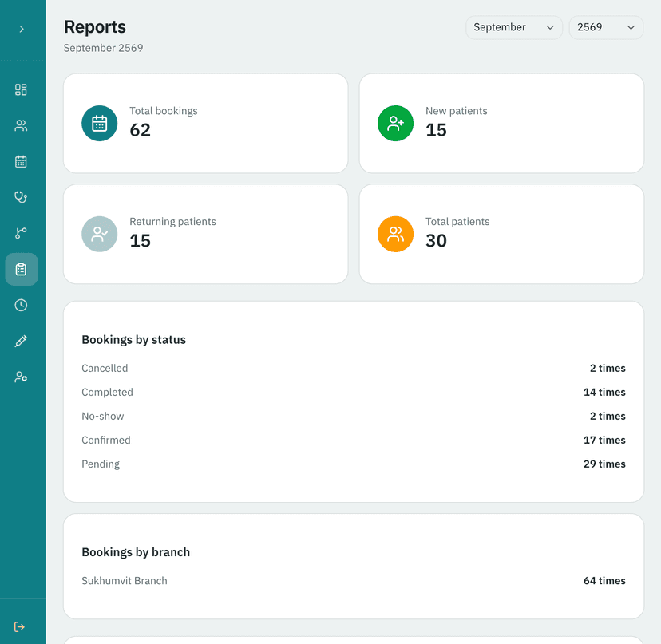The width and height of the screenshot is (661, 644).
Task: Open the syringe sidebar icon
Action: pos(21,341)
